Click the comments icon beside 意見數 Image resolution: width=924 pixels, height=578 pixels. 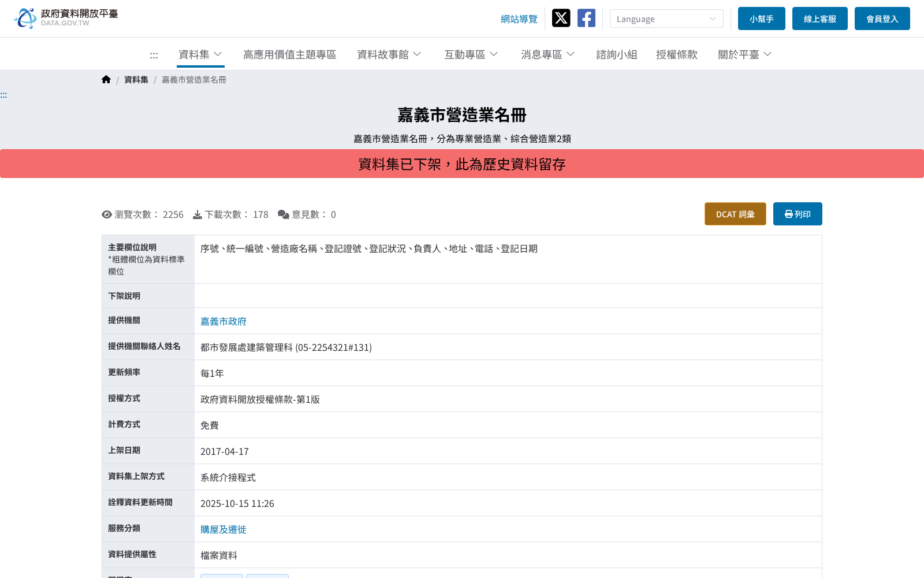click(x=284, y=214)
